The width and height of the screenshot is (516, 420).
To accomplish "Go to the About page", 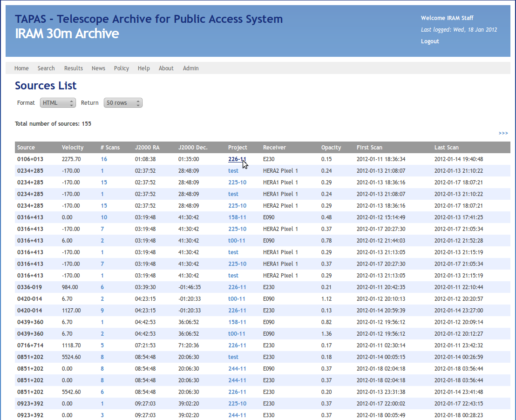I will tap(166, 68).
